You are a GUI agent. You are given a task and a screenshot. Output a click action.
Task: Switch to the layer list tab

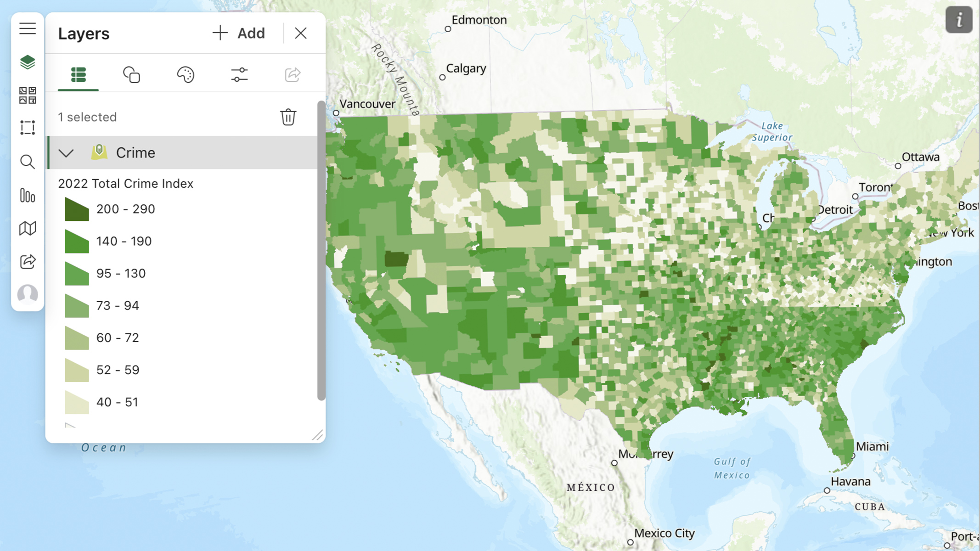click(78, 74)
